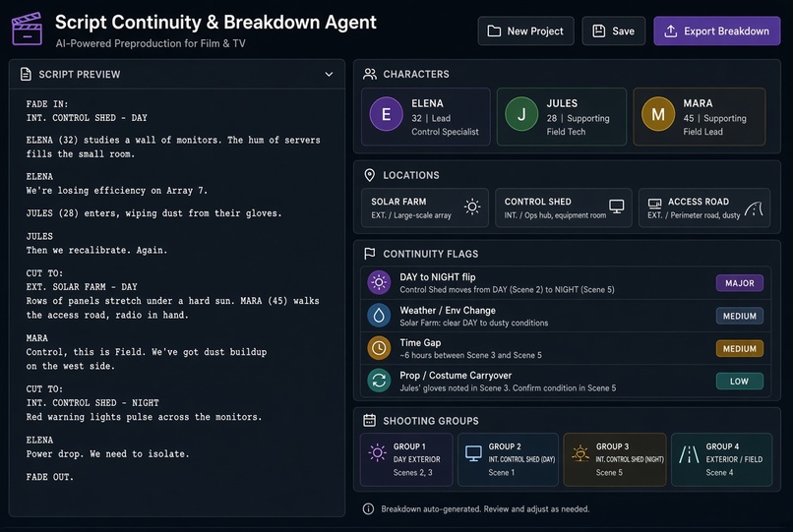Click the Weather droplet icon

pyautogui.click(x=379, y=316)
